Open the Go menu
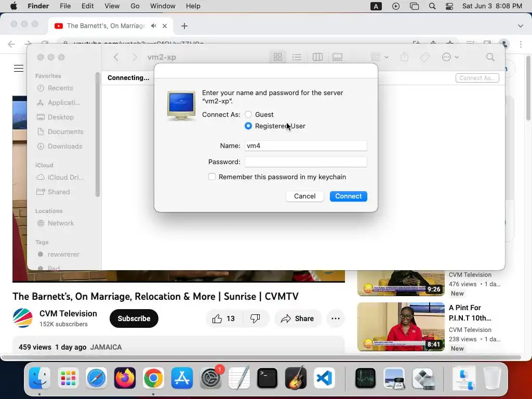The height and width of the screenshot is (399, 532). [x=135, y=6]
